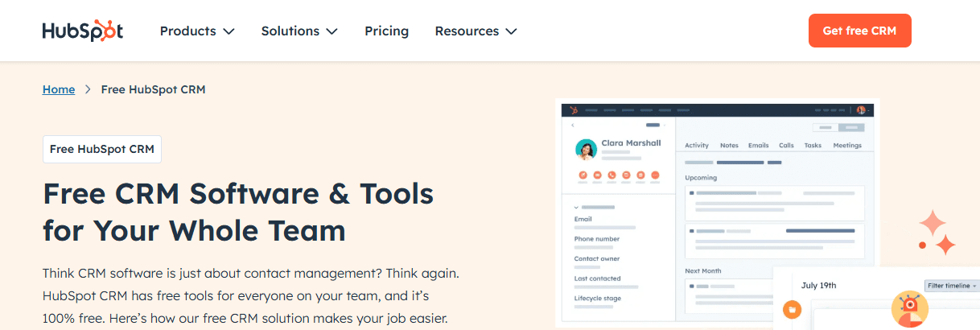Click the CRM contact record screenshot image

[x=717, y=213]
